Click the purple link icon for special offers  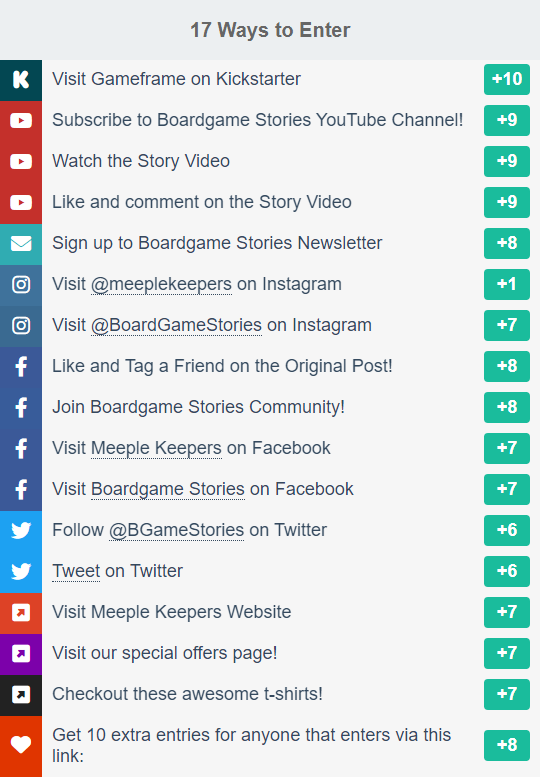pos(21,653)
